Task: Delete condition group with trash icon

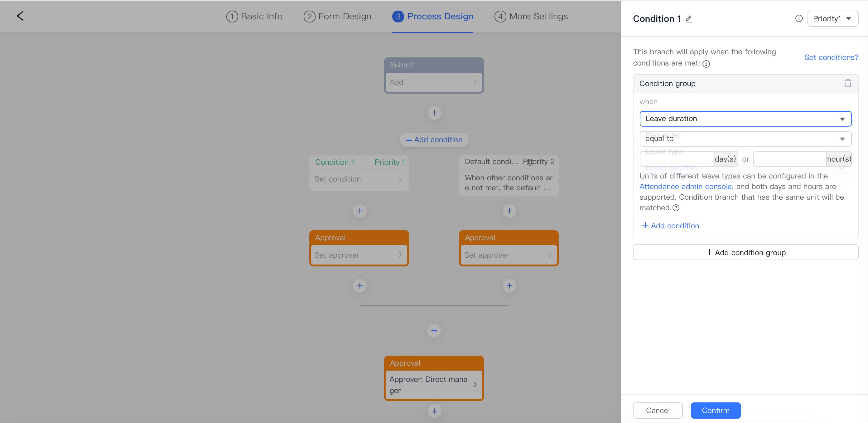Action: (848, 83)
